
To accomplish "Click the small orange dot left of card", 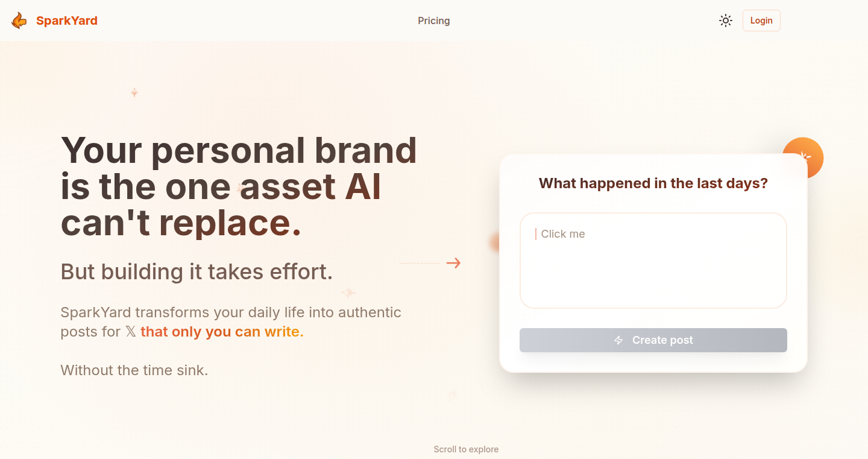I will coord(494,242).
